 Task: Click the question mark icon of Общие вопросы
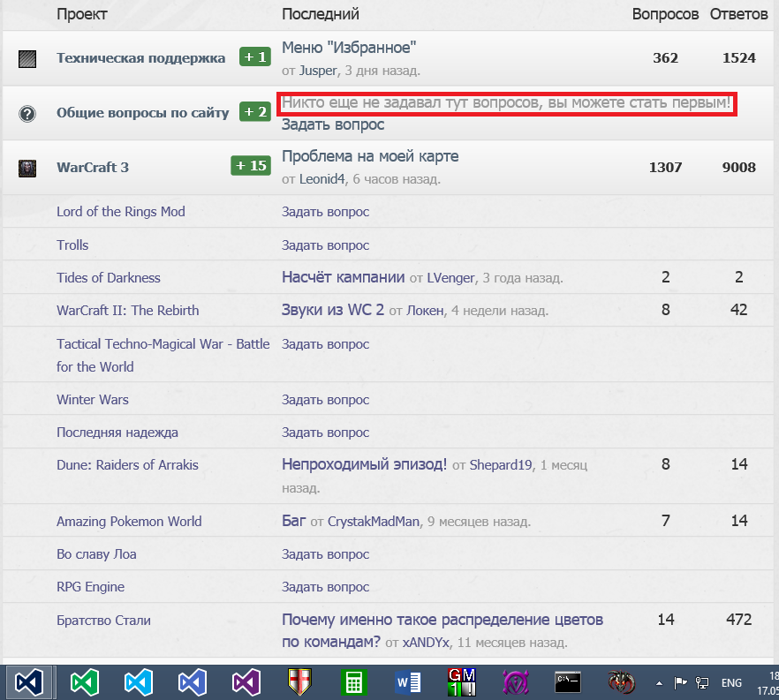coord(27,114)
